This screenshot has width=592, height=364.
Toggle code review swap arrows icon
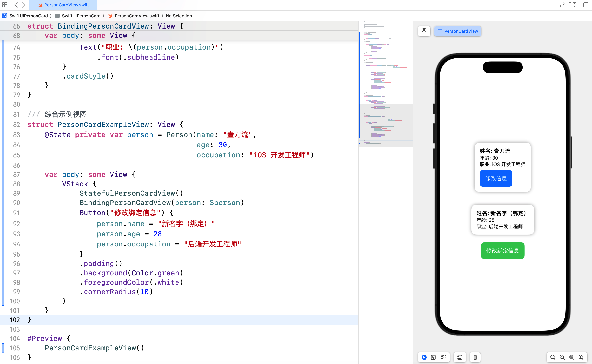coord(562,5)
